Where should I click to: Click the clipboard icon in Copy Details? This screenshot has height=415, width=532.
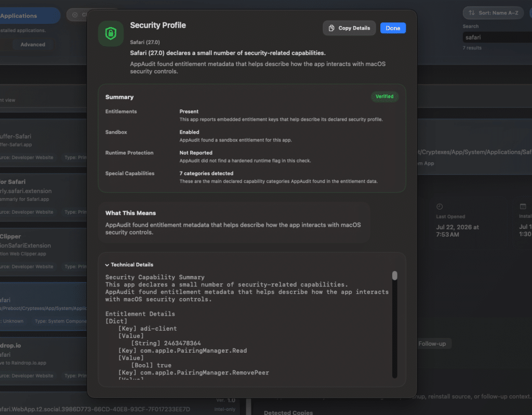[x=331, y=28]
